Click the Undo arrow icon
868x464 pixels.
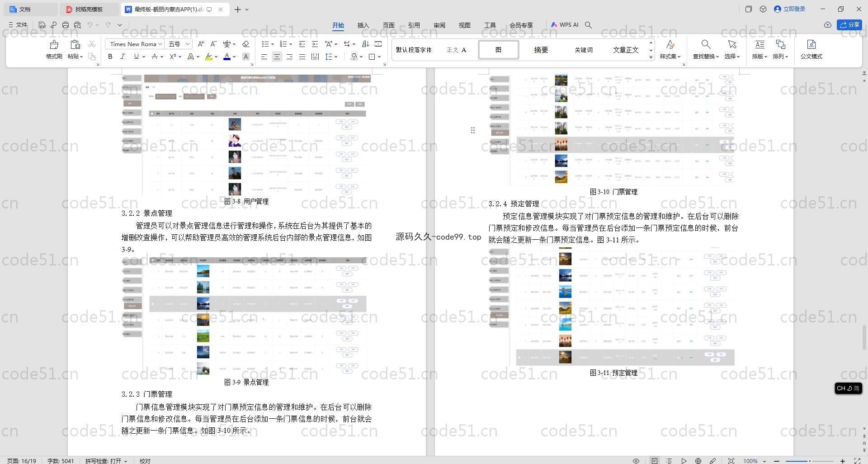(x=90, y=25)
